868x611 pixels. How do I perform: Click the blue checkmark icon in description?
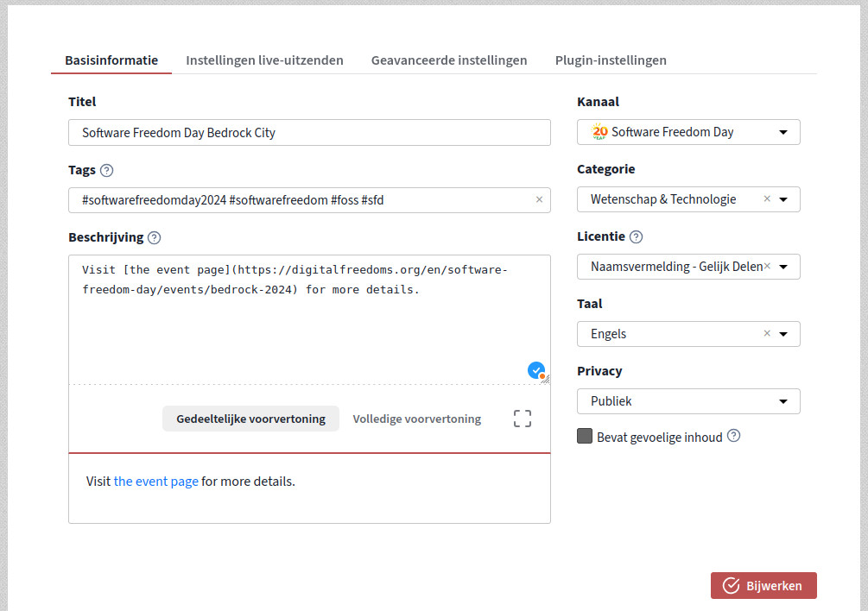535,370
